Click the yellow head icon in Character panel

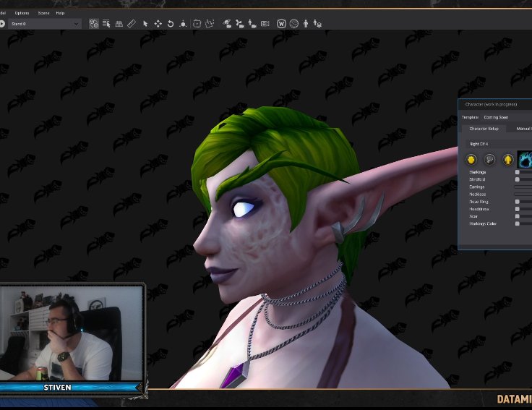(x=471, y=160)
